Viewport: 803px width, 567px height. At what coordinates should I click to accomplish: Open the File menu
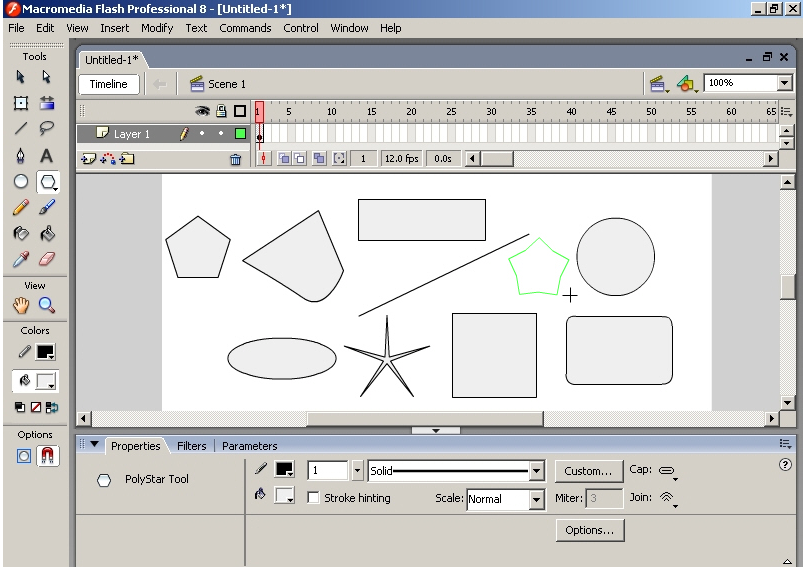[16, 28]
